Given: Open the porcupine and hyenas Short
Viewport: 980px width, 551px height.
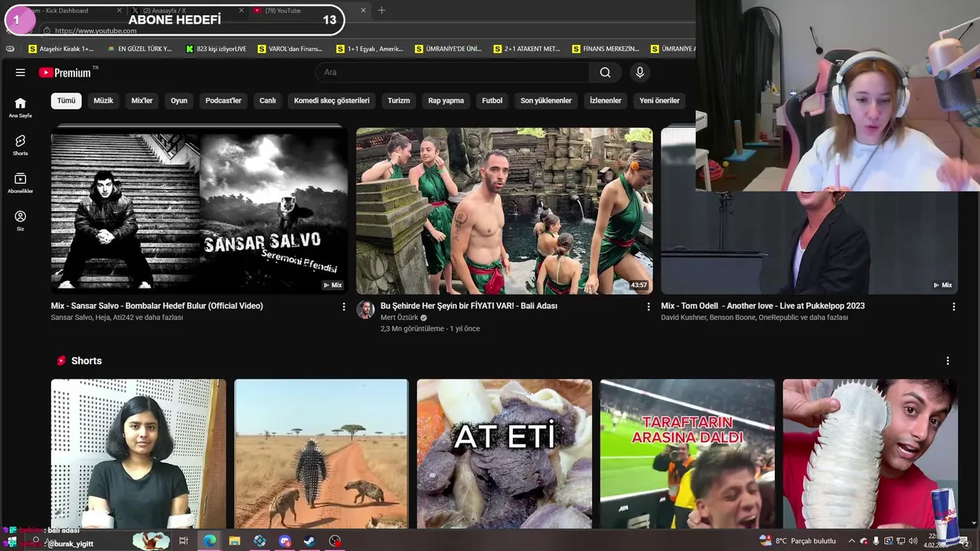Looking at the screenshot, I should coord(322,454).
